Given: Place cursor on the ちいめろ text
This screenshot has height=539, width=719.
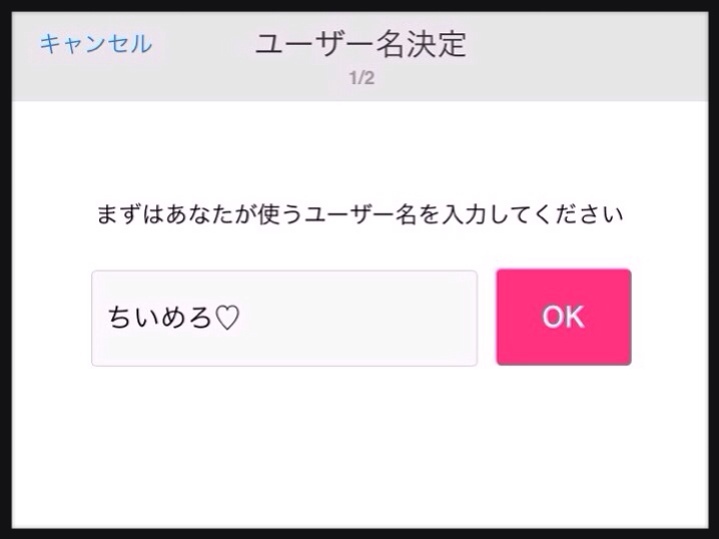Looking at the screenshot, I should 160,317.
